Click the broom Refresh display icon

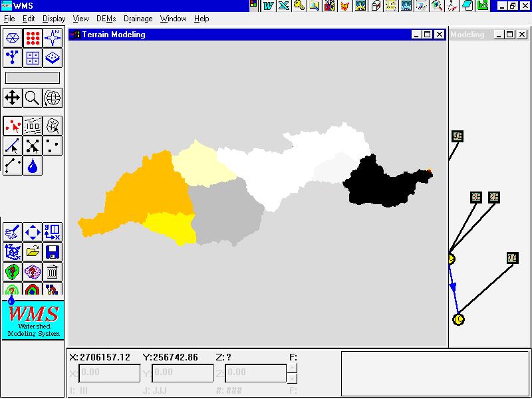coord(13,232)
